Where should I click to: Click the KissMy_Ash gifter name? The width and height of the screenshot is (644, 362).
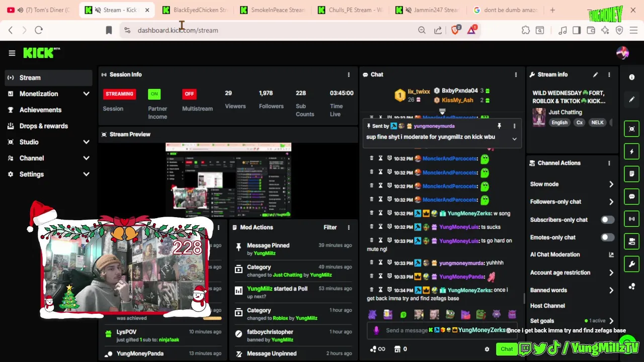(457, 100)
